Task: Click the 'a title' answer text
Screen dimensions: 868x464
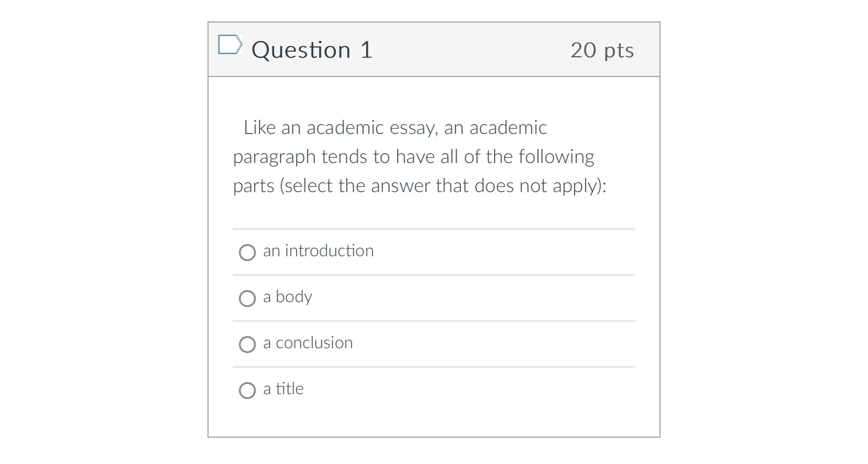Action: point(283,389)
